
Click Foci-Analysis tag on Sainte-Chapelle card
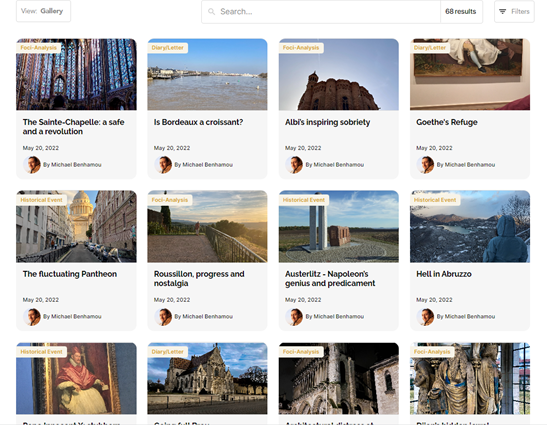[38, 47]
